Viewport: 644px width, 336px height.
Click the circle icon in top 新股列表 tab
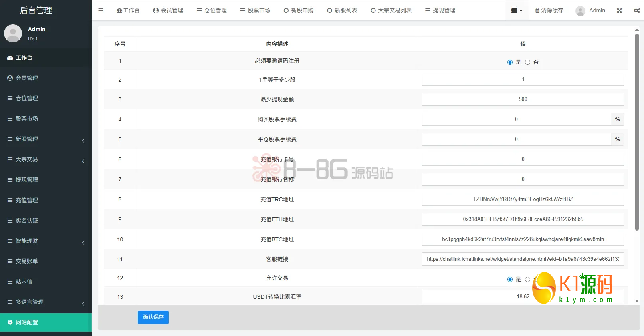pos(329,10)
